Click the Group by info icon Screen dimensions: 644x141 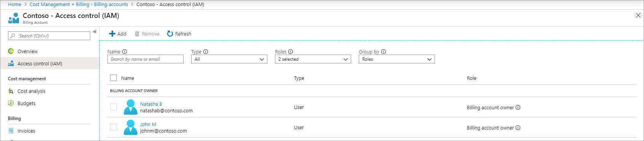384,52
